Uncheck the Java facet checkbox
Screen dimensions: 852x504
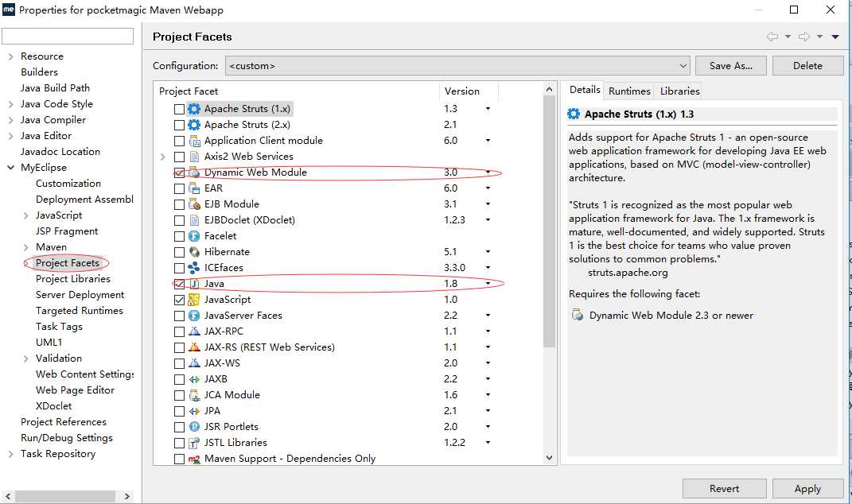179,284
